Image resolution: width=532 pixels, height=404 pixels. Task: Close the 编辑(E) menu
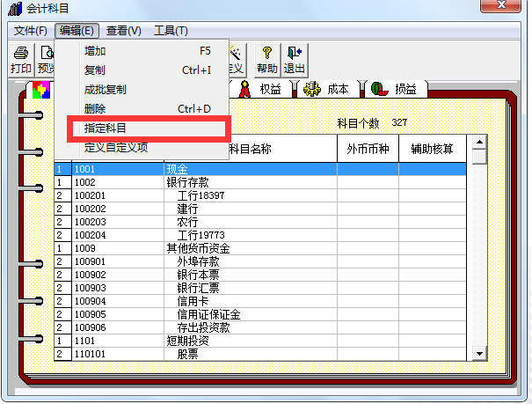(77, 31)
